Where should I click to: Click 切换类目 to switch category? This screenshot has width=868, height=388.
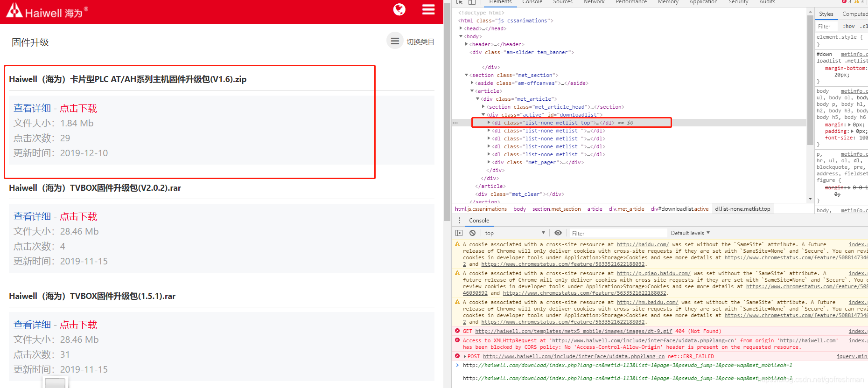point(420,42)
